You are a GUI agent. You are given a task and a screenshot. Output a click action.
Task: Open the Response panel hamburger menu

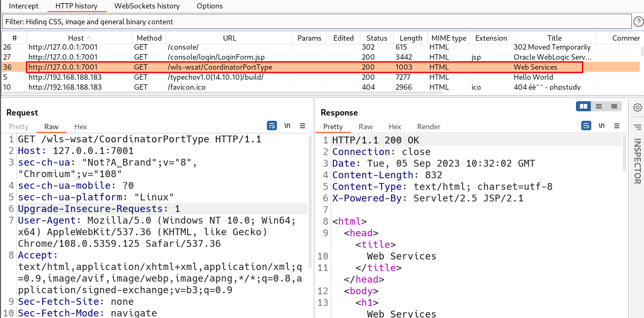[617, 126]
